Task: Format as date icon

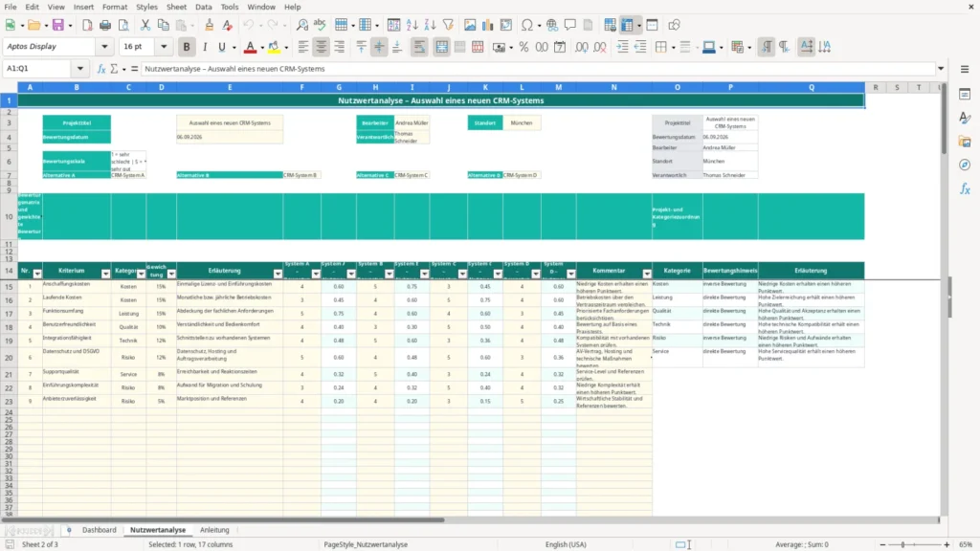Action: tap(560, 47)
